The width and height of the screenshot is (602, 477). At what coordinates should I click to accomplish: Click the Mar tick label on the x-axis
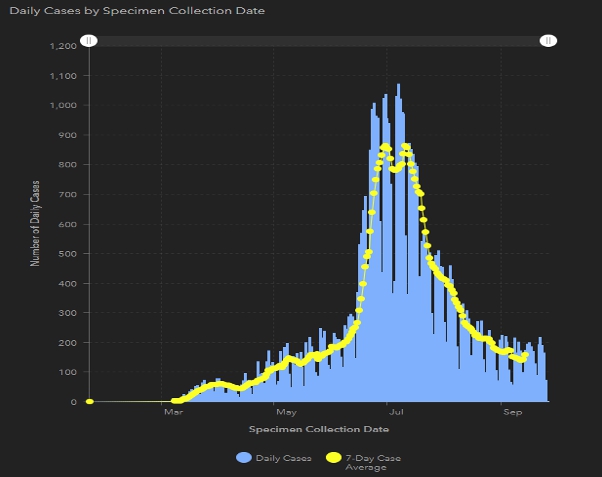click(173, 412)
